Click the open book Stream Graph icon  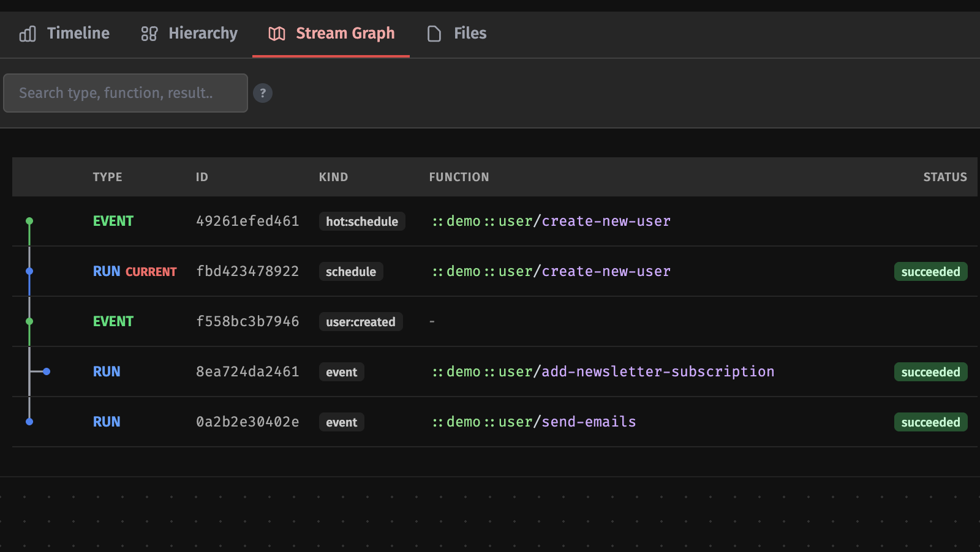[x=277, y=34]
